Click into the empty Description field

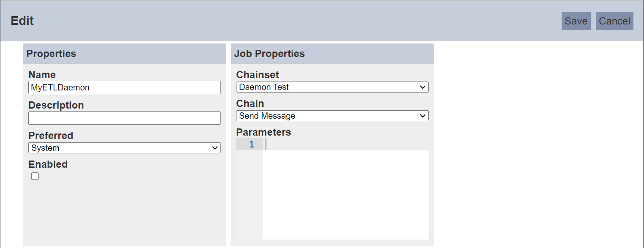point(125,118)
